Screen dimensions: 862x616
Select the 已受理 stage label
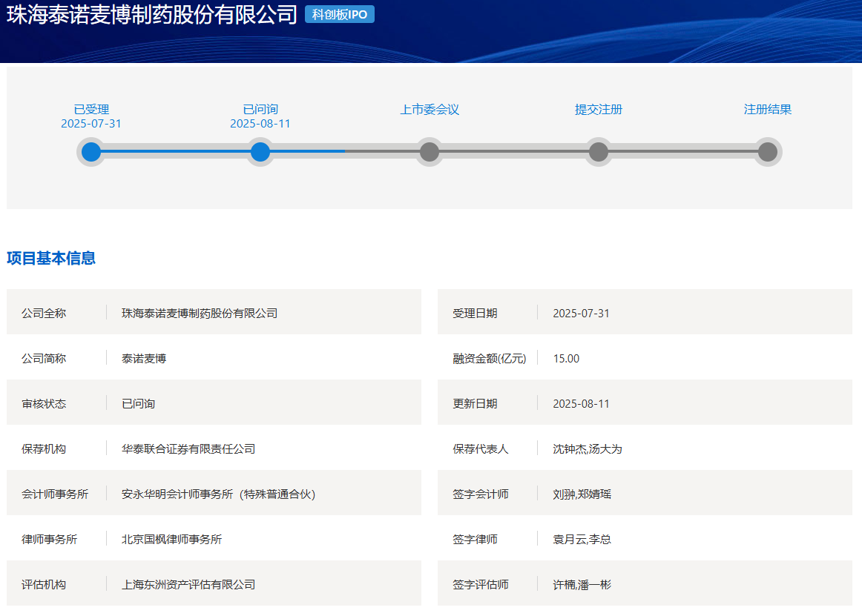pos(91,110)
